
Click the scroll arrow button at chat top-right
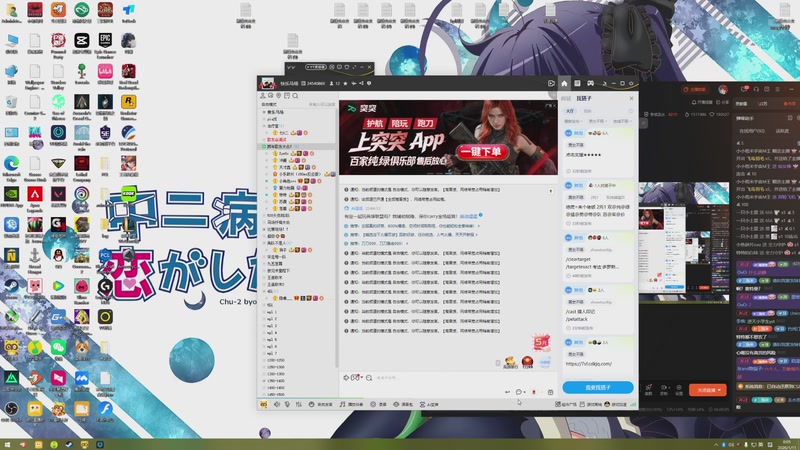[551, 191]
